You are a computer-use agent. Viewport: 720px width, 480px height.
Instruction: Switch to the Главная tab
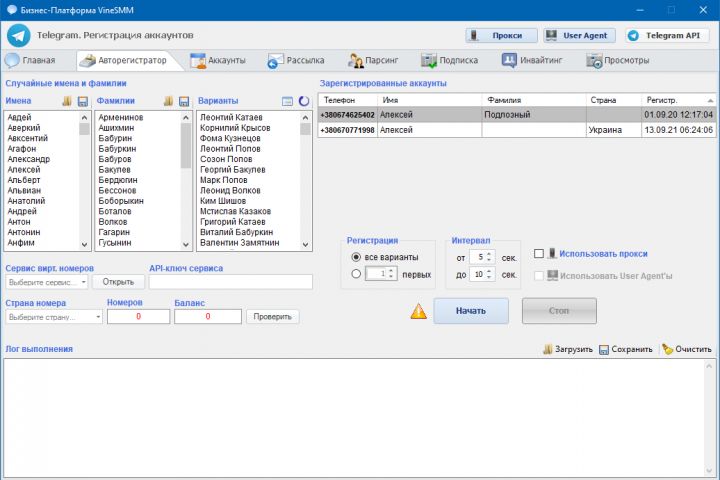coord(30,60)
